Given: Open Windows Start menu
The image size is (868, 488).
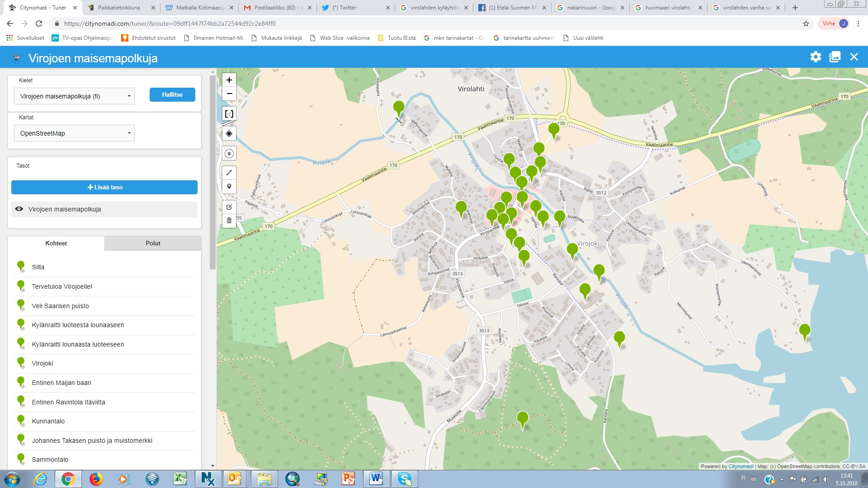Looking at the screenshot, I should coord(12,479).
